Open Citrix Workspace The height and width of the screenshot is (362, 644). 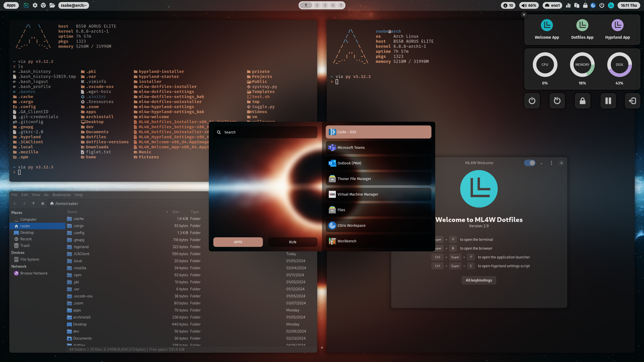378,225
